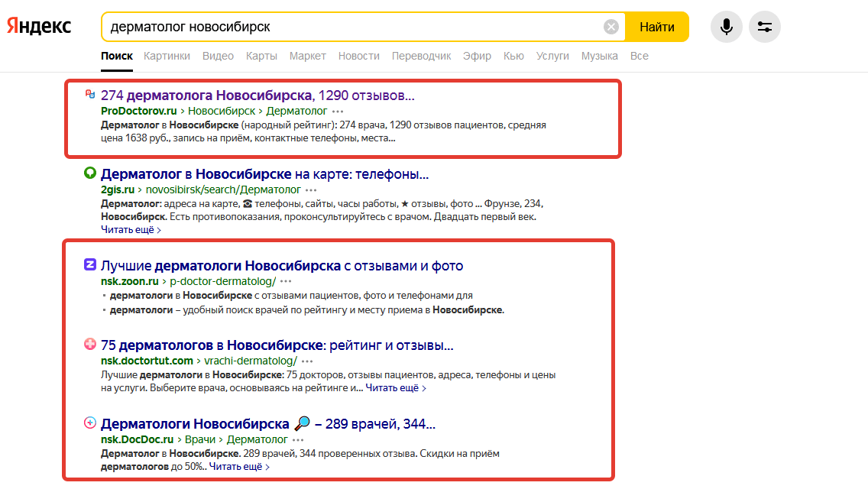The image size is (868, 489).
Task: Click the DocDoc result favicon
Action: point(89,423)
